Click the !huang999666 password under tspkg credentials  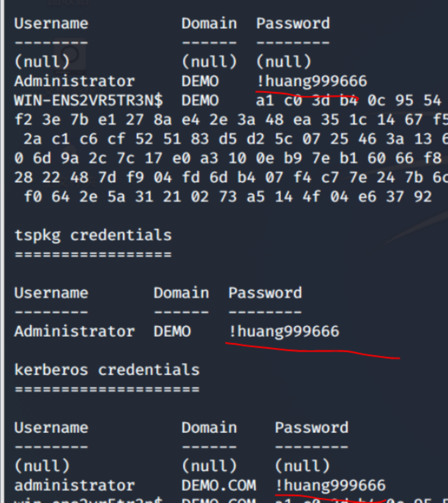point(284,332)
